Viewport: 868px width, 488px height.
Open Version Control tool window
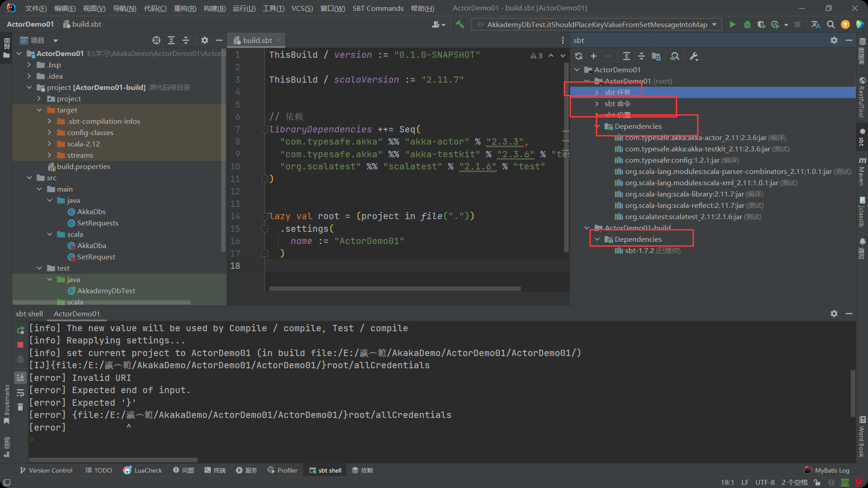click(x=46, y=470)
